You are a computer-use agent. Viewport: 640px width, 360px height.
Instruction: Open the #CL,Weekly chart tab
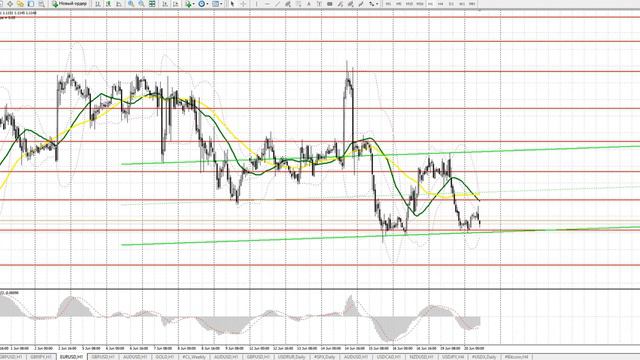pyautogui.click(x=194, y=357)
